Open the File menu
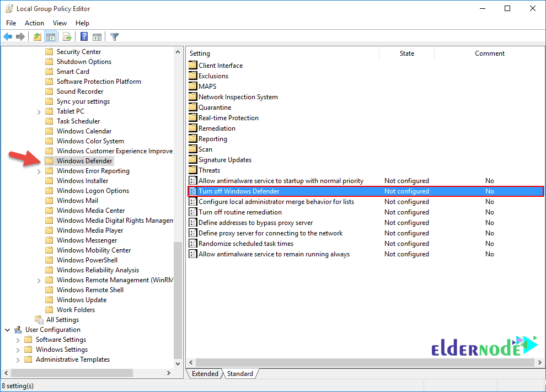 pos(11,23)
